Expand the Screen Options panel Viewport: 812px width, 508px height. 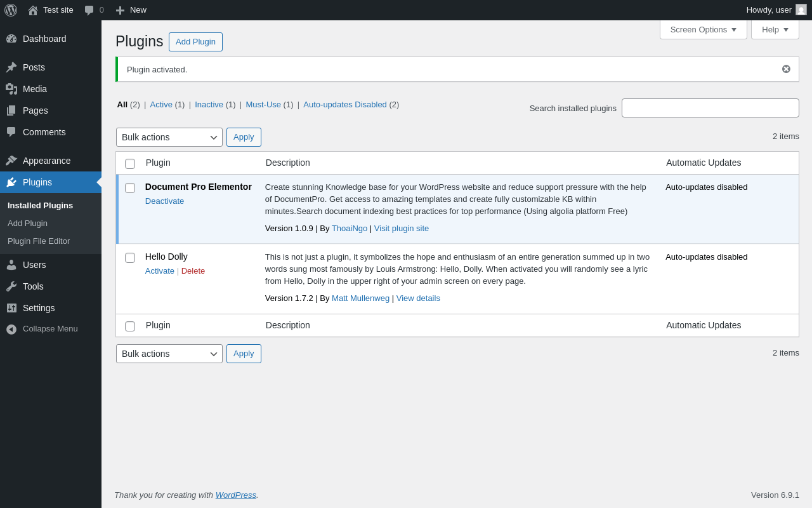tap(703, 29)
